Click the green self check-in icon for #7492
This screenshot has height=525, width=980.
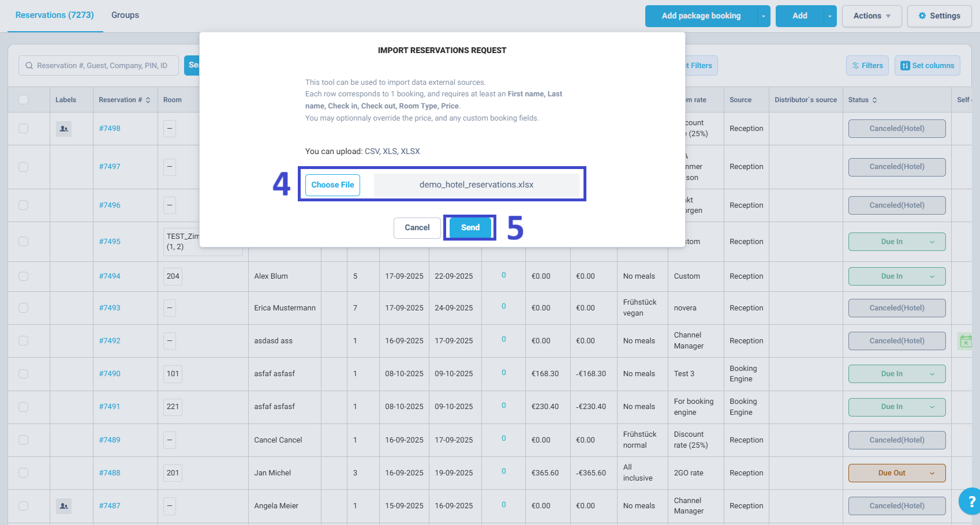tap(965, 341)
